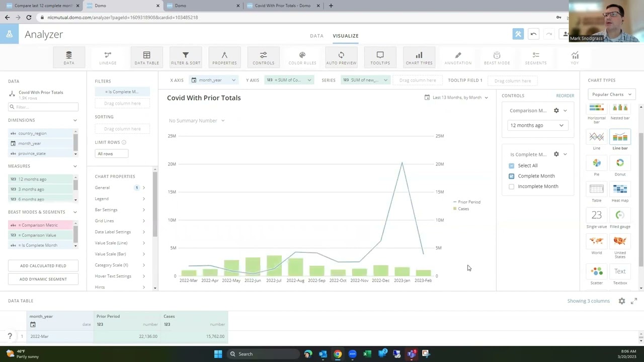Click the REORDER controls link
The height and width of the screenshot is (362, 644).
[x=565, y=96]
